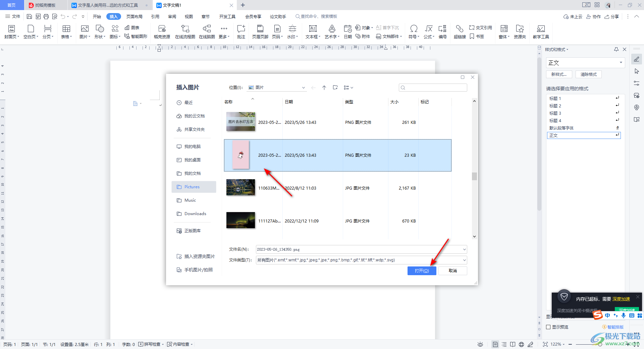Switch to web layout view icon
Screen dimensions: 644x349
click(521, 344)
